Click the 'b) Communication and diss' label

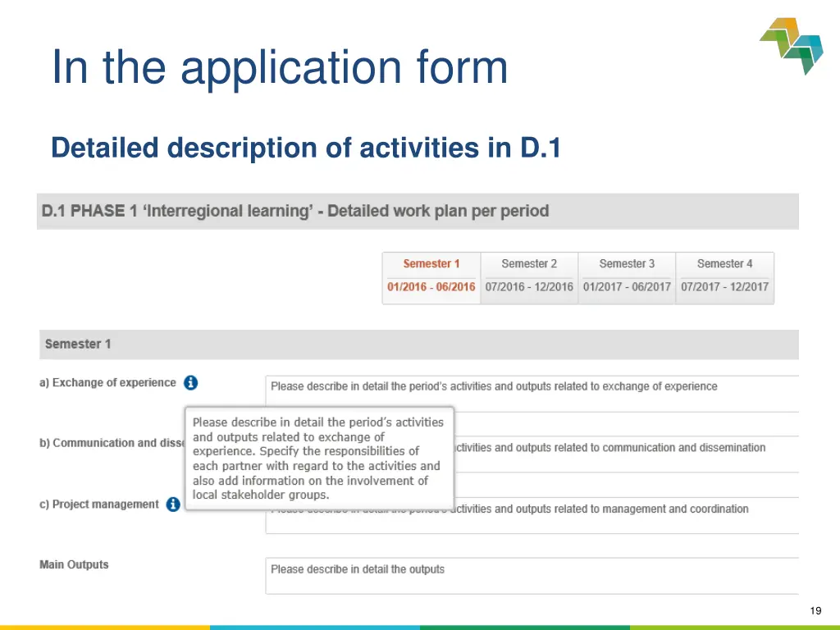(x=112, y=443)
